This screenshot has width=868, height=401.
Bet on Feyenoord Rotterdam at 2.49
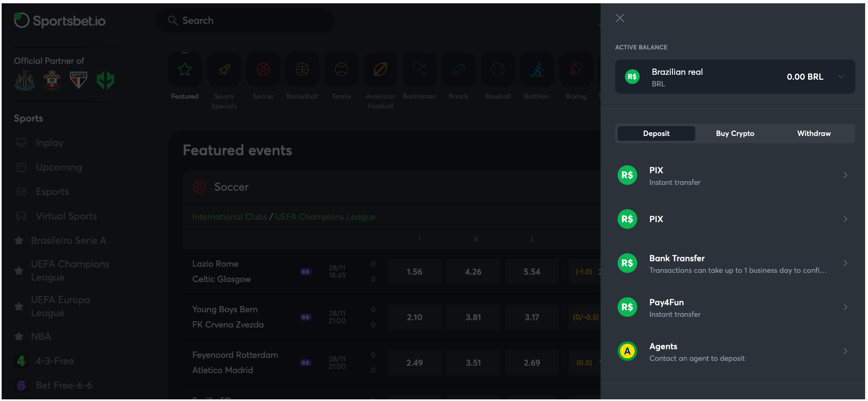point(415,363)
